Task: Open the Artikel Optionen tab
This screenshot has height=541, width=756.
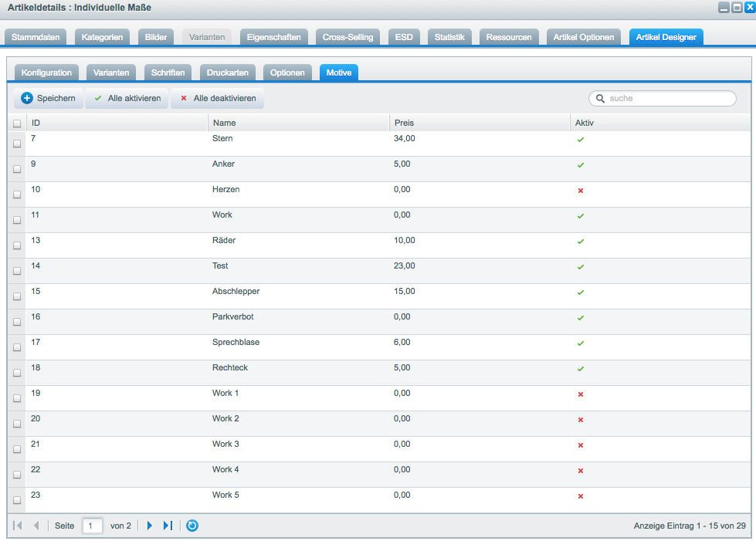Action: (584, 37)
